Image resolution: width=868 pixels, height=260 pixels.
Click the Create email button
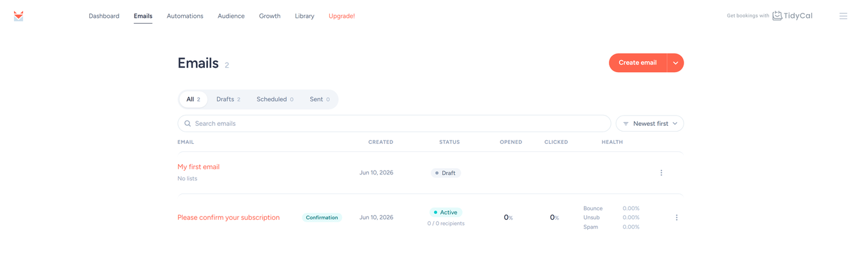click(x=638, y=63)
